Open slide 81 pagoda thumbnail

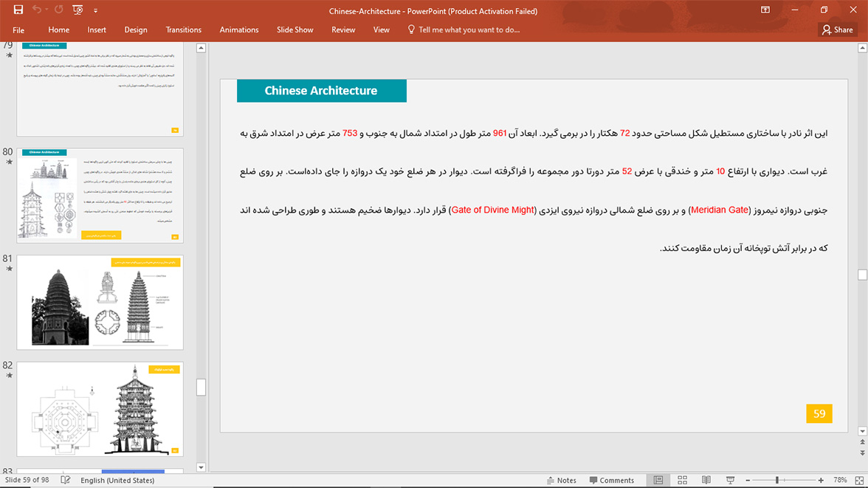[x=100, y=302]
